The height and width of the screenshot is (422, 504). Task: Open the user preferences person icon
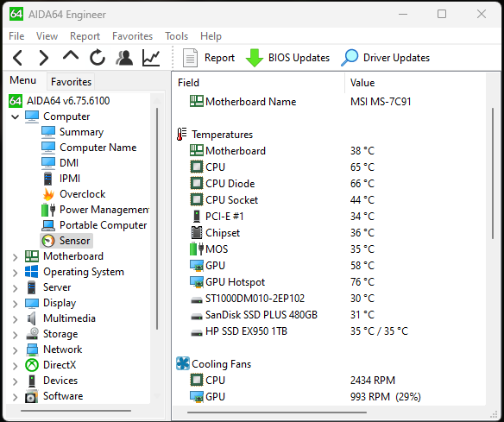coord(124,58)
